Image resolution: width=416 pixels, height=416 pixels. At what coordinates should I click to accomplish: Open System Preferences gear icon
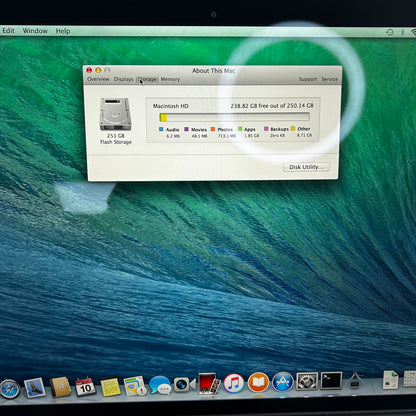307,381
